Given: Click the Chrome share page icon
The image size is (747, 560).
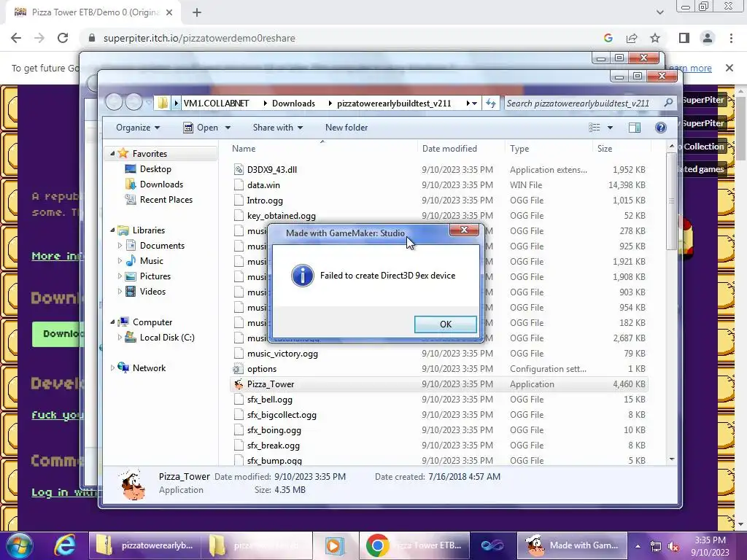Looking at the screenshot, I should [x=632, y=38].
